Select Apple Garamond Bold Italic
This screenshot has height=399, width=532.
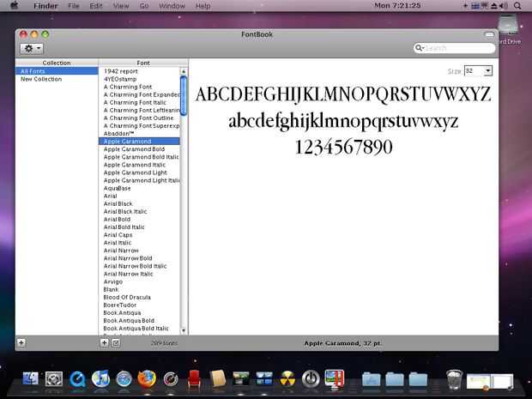141,157
